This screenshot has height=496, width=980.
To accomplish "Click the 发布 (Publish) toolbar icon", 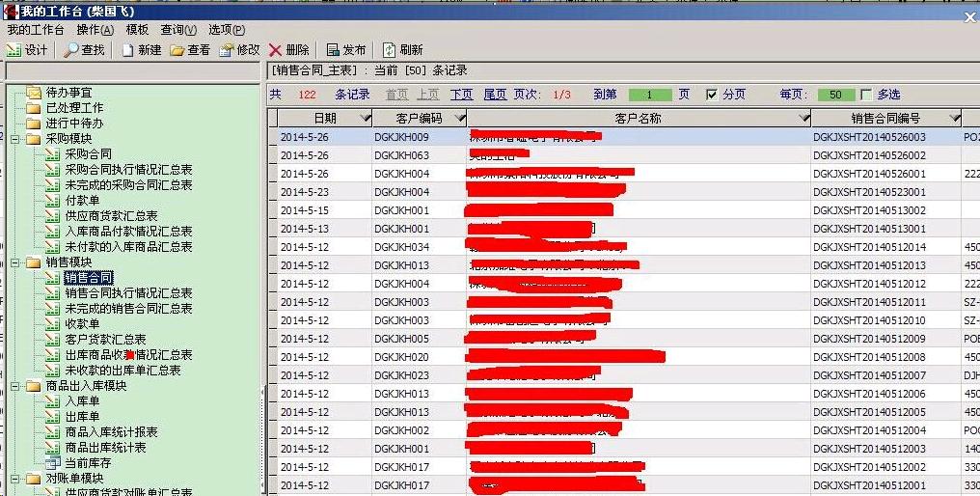I will [x=333, y=50].
